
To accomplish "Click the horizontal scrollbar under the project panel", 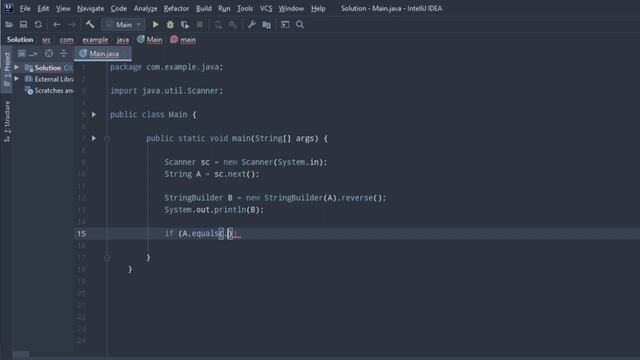I will click(x=21, y=354).
